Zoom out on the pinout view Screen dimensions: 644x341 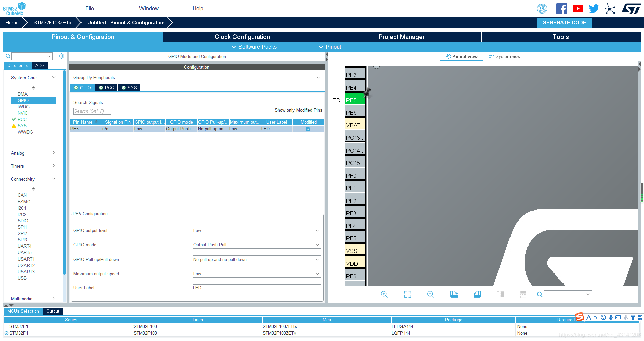click(431, 294)
